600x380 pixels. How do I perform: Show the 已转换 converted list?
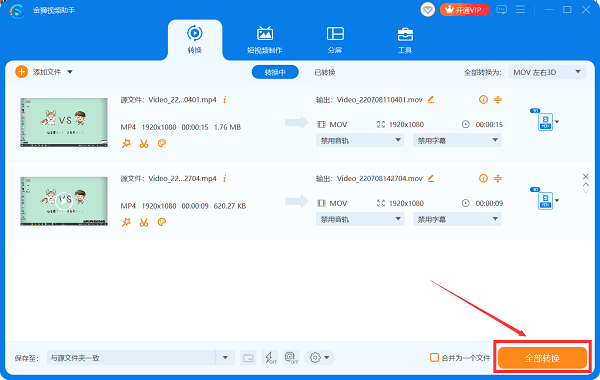(x=324, y=72)
